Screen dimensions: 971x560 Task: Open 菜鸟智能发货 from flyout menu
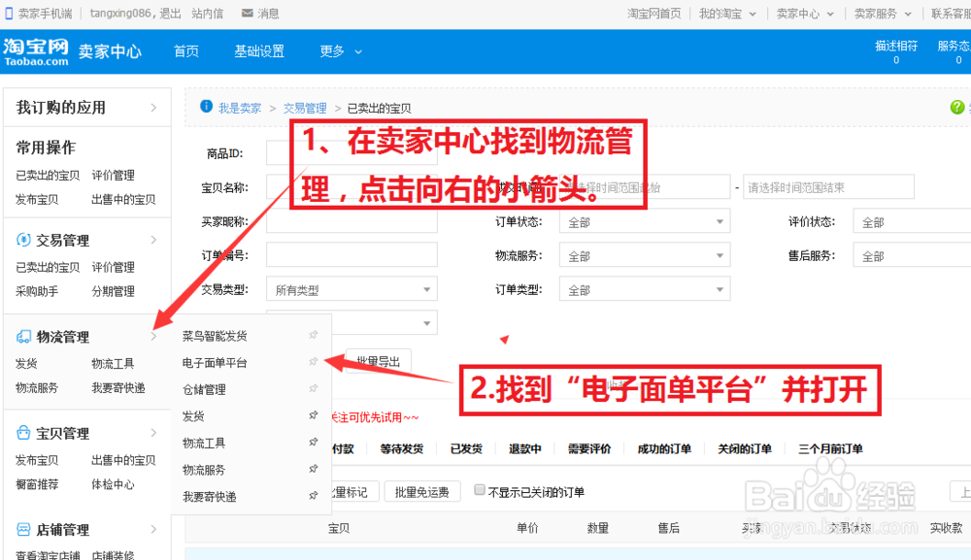click(x=215, y=336)
